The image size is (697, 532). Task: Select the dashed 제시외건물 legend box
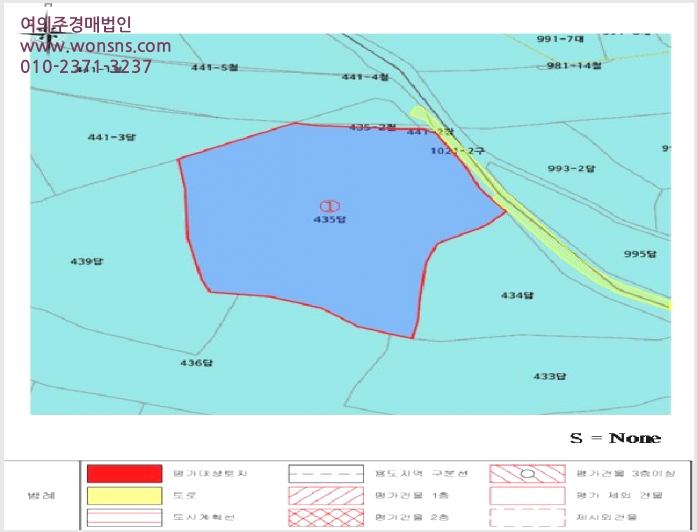click(527, 517)
